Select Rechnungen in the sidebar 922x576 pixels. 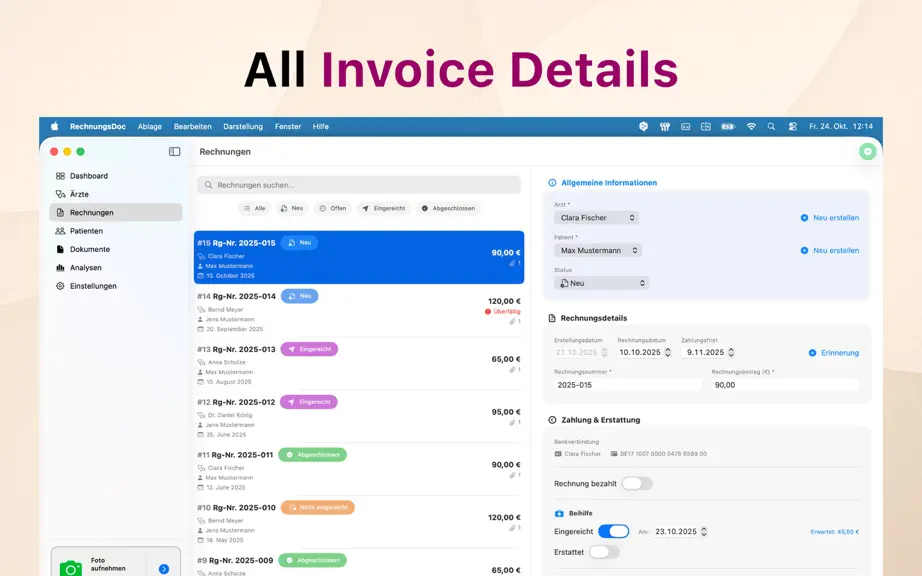click(x=115, y=212)
